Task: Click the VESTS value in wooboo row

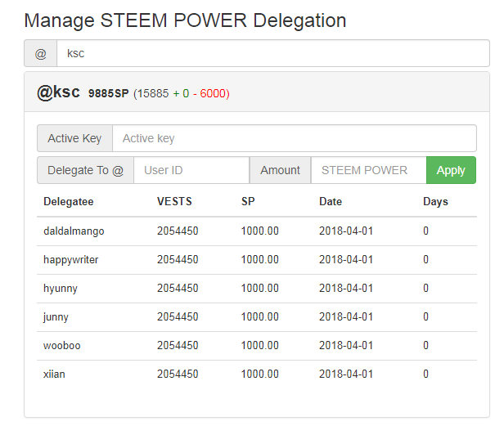Action: 178,345
